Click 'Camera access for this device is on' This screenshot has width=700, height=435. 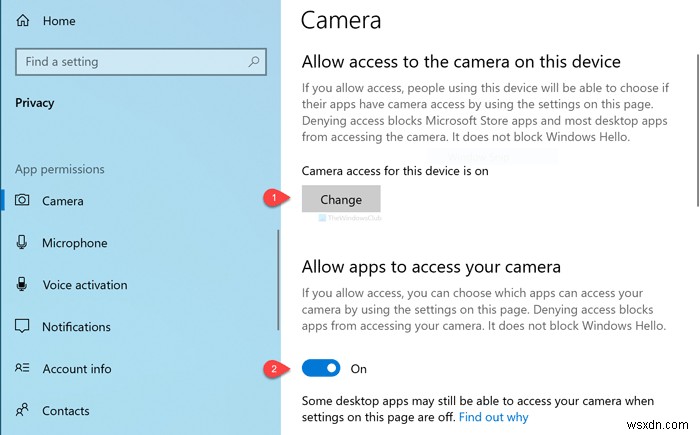(x=395, y=171)
